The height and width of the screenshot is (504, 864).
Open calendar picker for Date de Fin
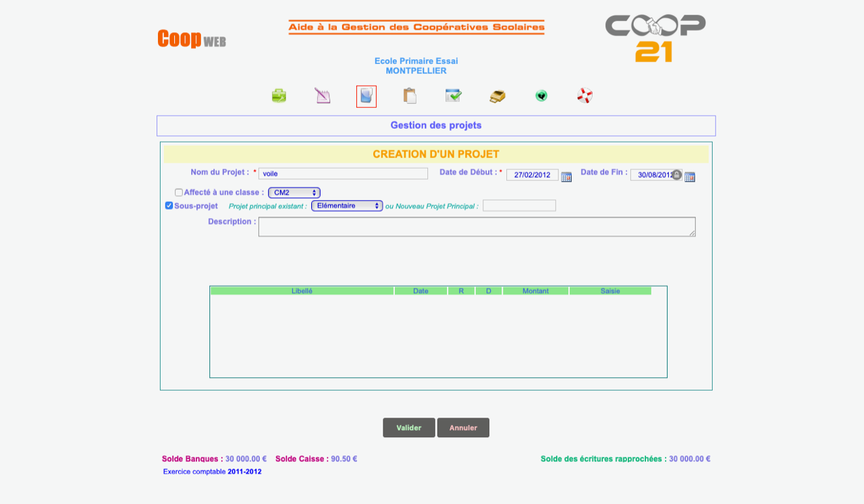pyautogui.click(x=690, y=177)
